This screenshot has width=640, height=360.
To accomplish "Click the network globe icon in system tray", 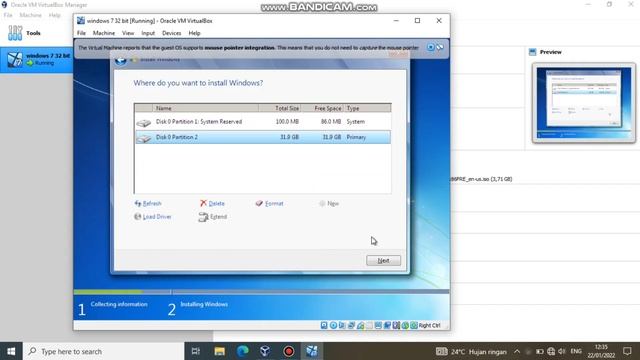I will 551,351.
